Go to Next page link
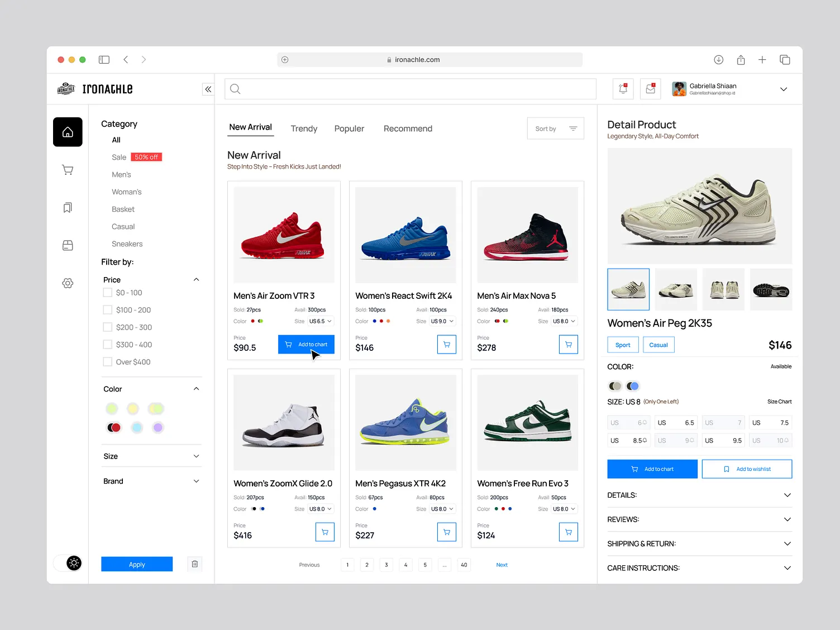The image size is (840, 630). [502, 565]
